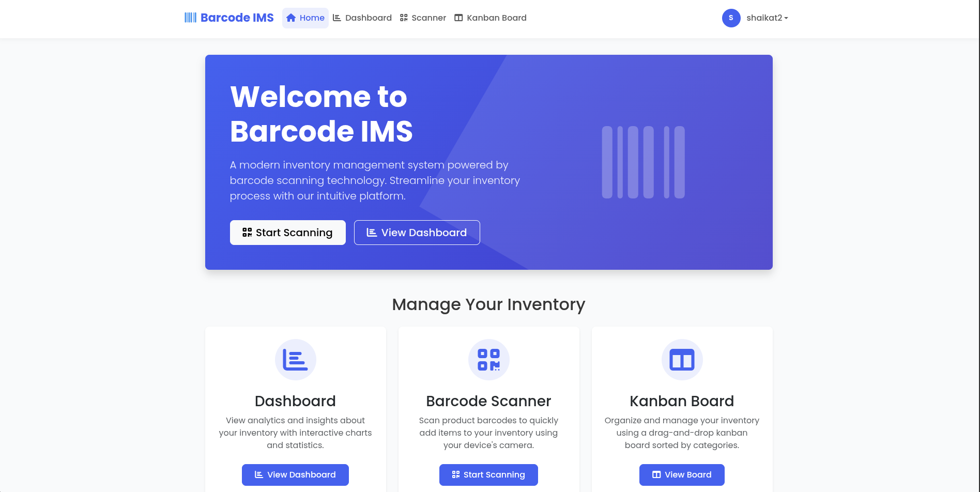
Task: Click View Dashboard in the hero section
Action: tap(417, 233)
